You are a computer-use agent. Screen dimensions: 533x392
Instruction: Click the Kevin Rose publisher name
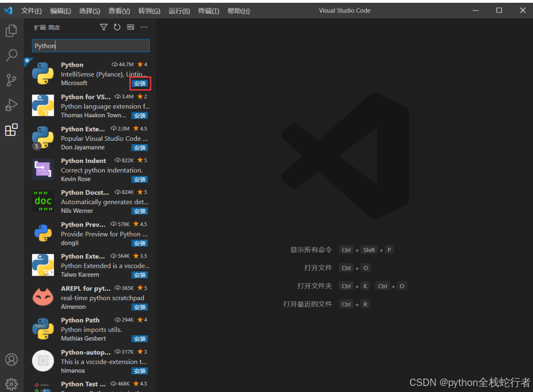tap(76, 179)
